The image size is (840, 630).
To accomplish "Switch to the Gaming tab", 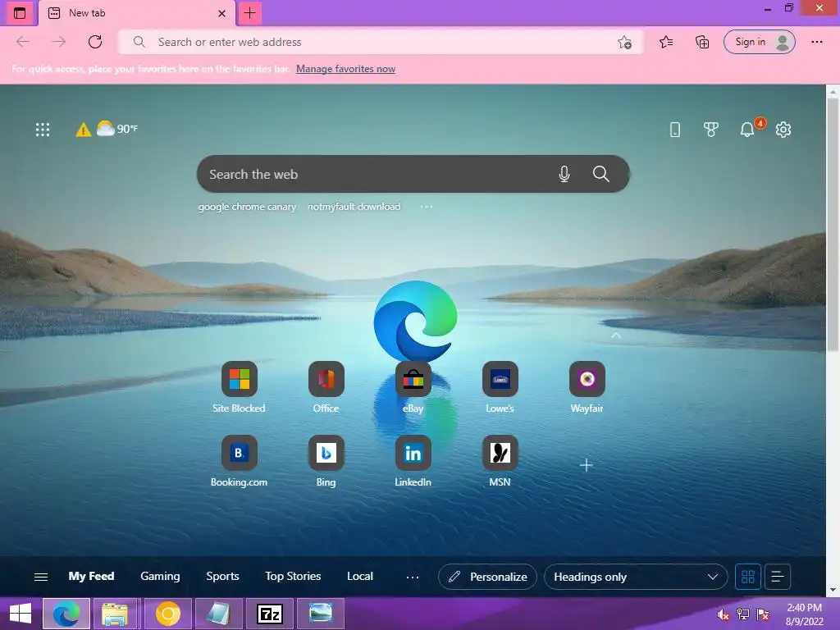I will click(x=160, y=577).
